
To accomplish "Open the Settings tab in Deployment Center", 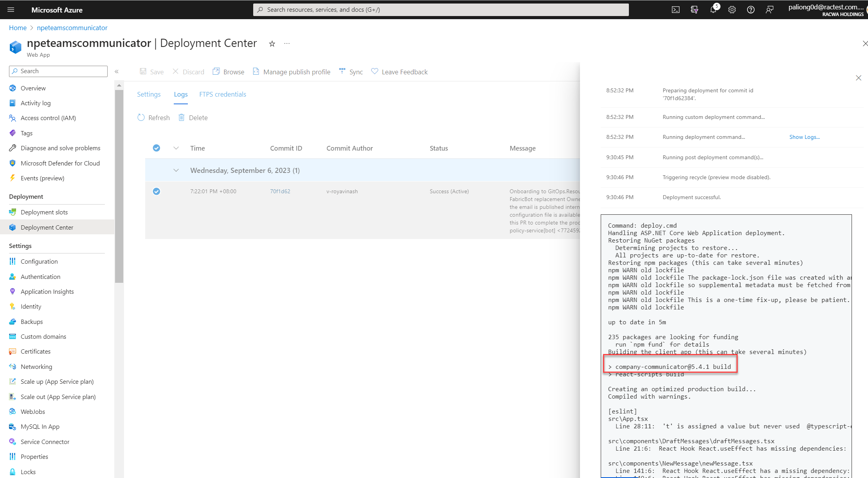I will click(x=149, y=94).
